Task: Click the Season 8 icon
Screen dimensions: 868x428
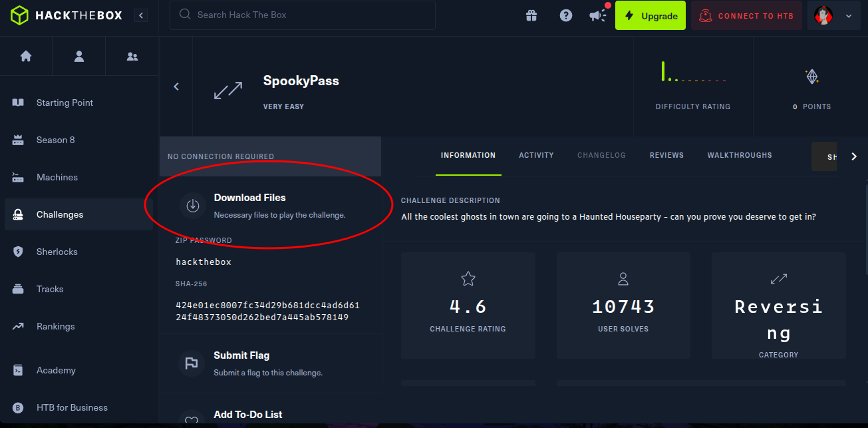Action: [x=18, y=140]
